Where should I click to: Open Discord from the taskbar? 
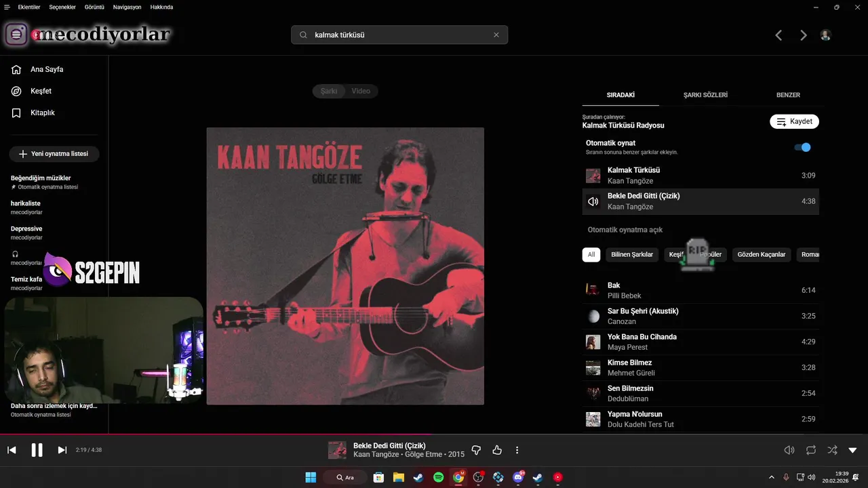click(518, 477)
